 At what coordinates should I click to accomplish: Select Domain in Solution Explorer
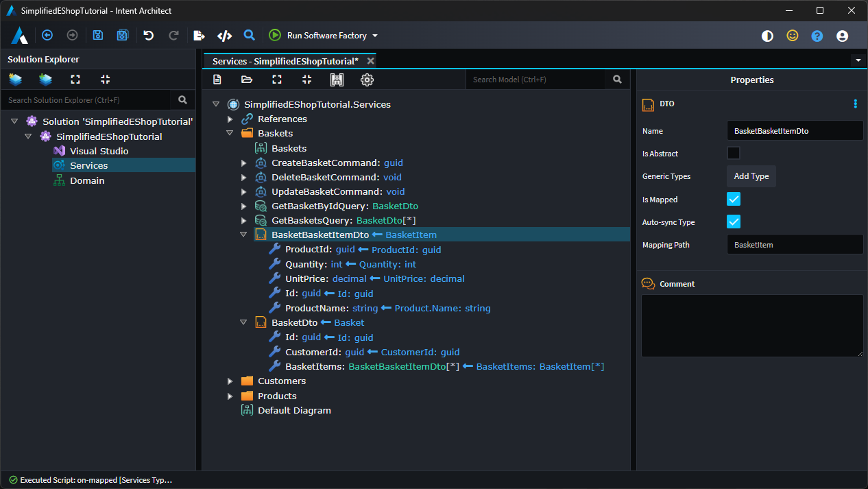[x=87, y=180]
